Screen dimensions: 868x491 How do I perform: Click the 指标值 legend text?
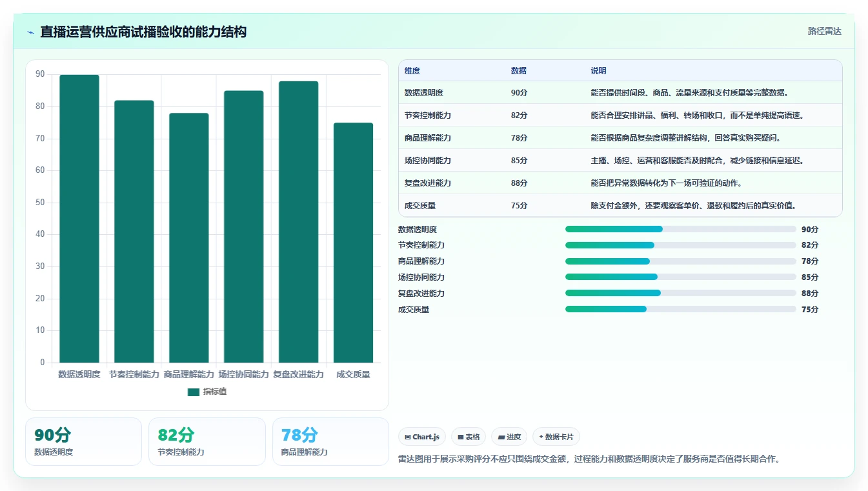click(215, 392)
